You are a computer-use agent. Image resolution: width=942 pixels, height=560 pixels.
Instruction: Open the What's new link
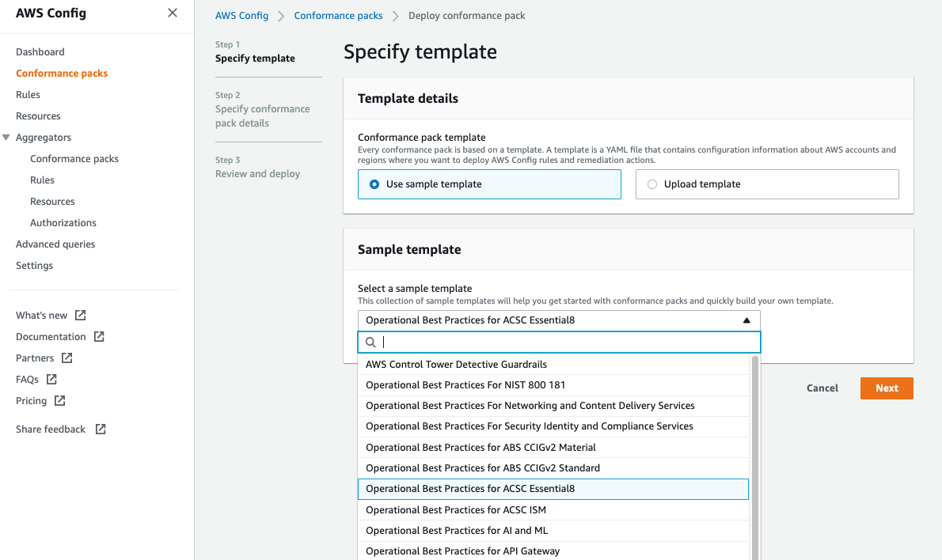coord(41,315)
